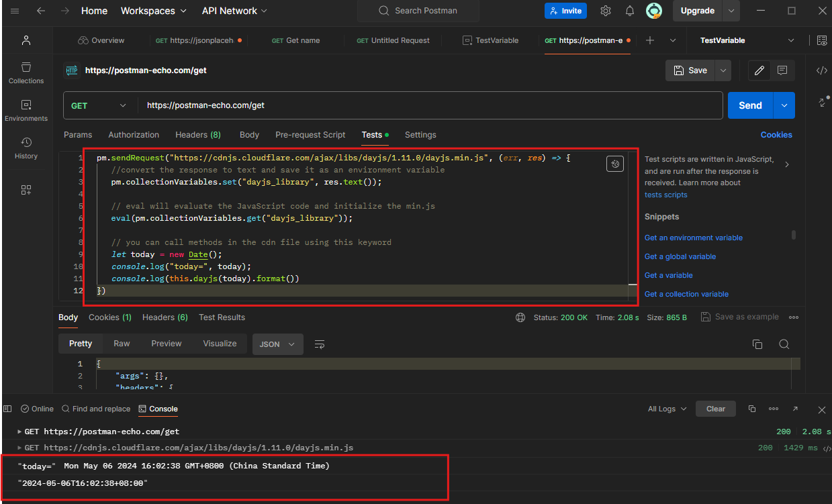Toggle the sidebar icon in the footer
The image size is (832, 504).
[x=7, y=409]
